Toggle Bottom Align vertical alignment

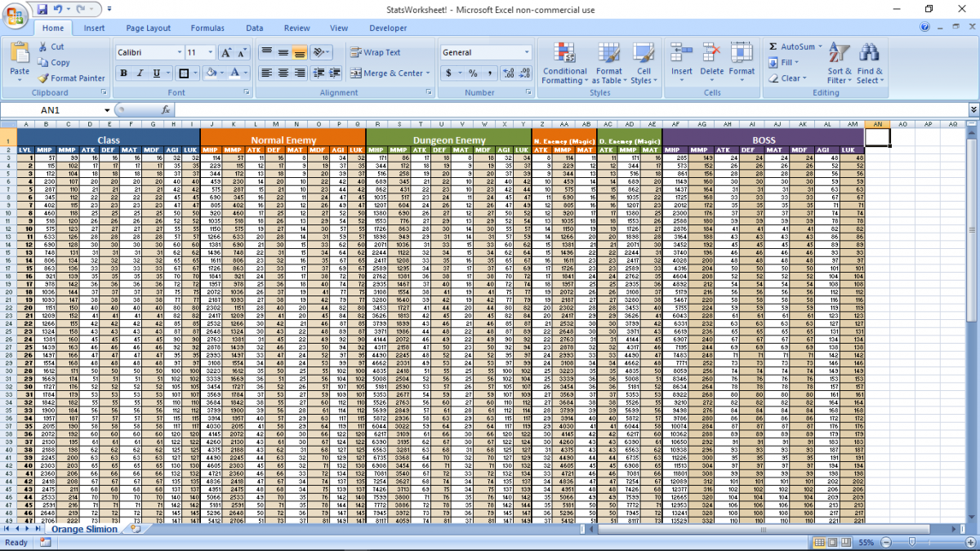[x=300, y=52]
